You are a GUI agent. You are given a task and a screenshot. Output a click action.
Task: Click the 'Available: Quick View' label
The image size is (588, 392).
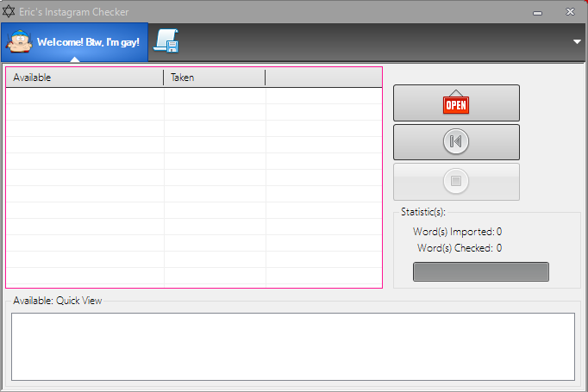point(58,301)
